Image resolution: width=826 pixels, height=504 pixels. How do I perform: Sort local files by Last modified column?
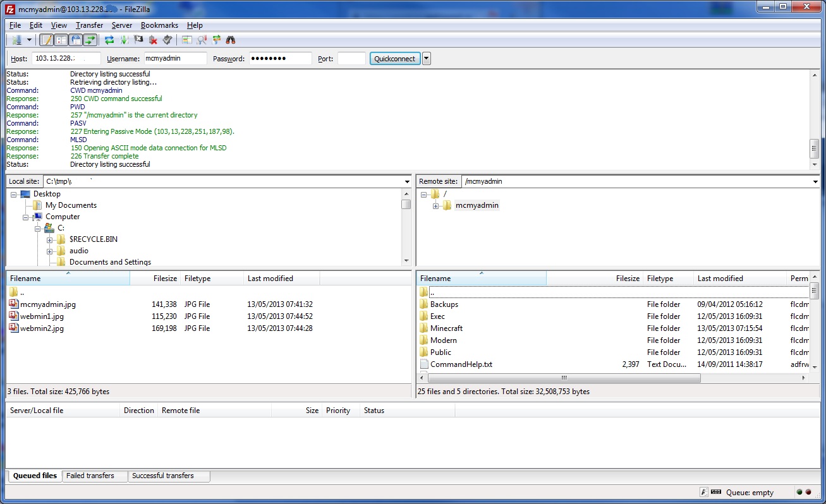[x=282, y=279]
